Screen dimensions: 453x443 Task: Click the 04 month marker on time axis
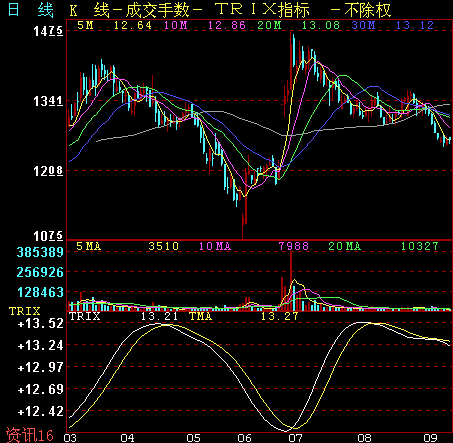click(x=127, y=438)
